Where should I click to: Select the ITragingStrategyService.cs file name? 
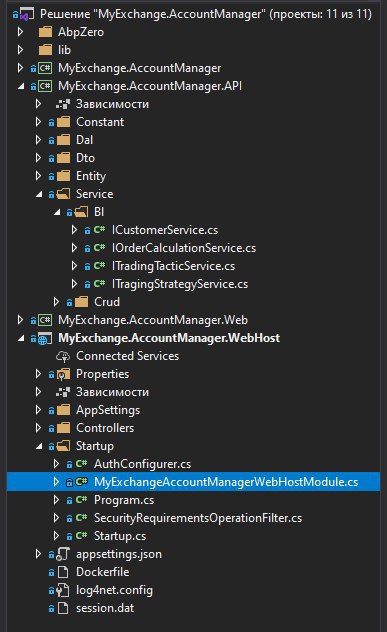point(180,284)
